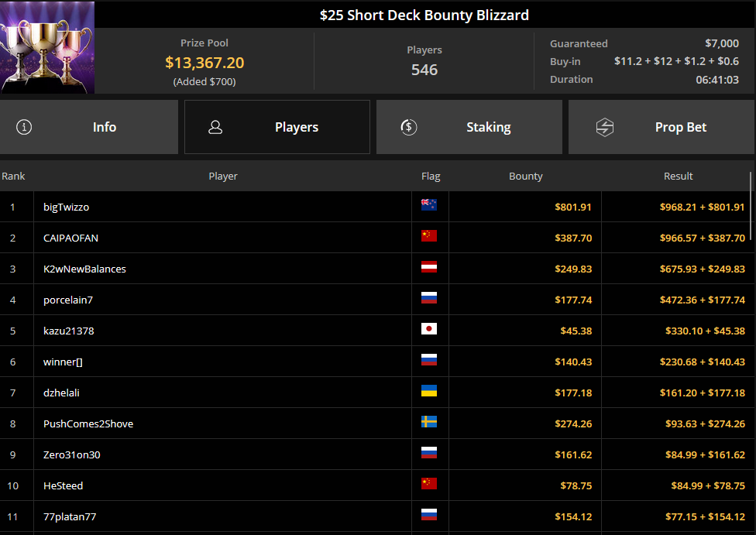This screenshot has height=535, width=756.
Task: Click result $161.20 + $177.18
Action: [x=702, y=393]
